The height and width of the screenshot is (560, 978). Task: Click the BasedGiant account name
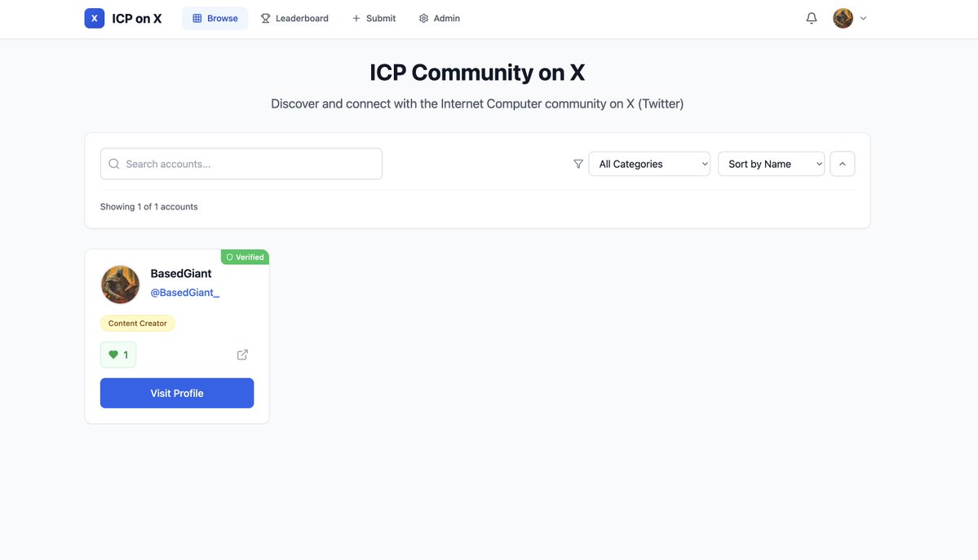(x=181, y=273)
